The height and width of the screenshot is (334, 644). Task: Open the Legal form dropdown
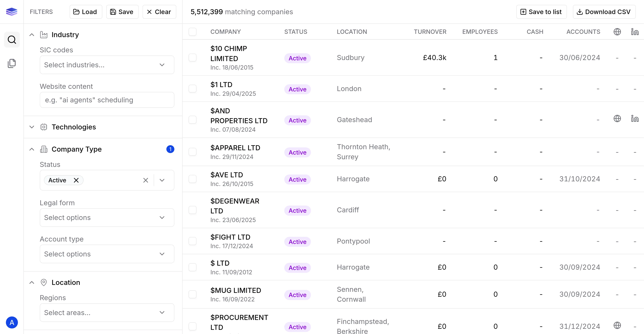[107, 218]
